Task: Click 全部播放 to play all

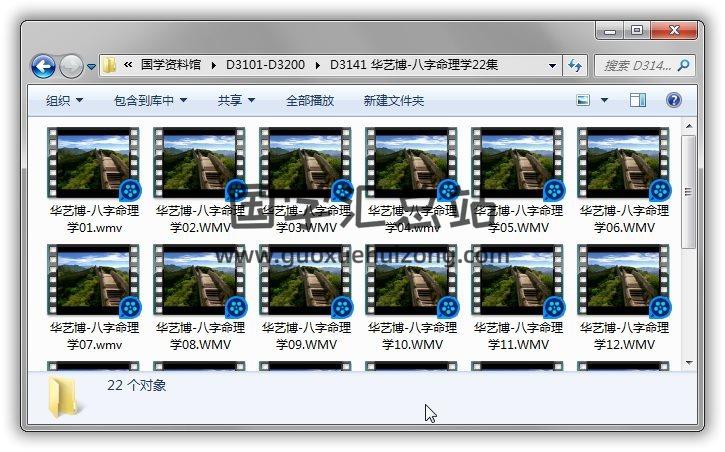Action: (x=310, y=100)
